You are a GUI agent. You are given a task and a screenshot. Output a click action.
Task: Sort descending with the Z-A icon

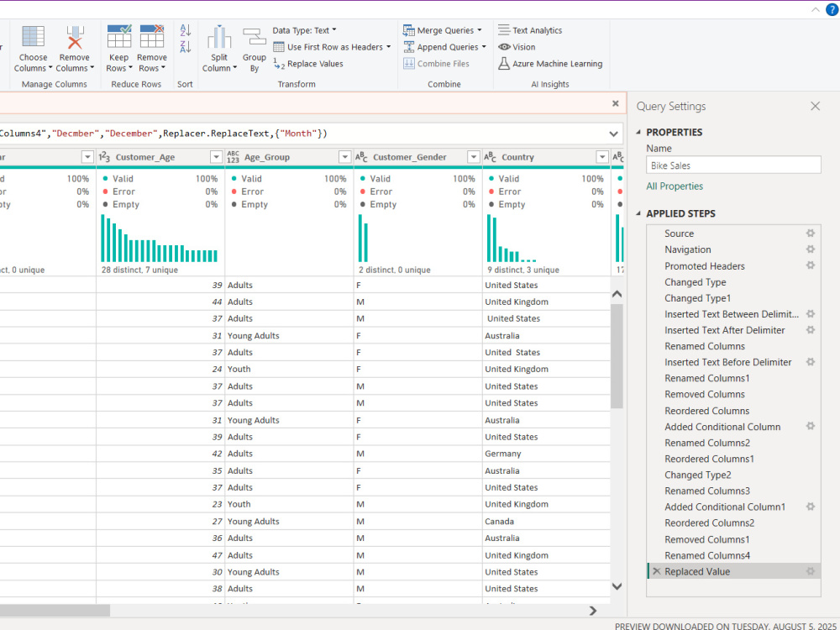pos(186,46)
